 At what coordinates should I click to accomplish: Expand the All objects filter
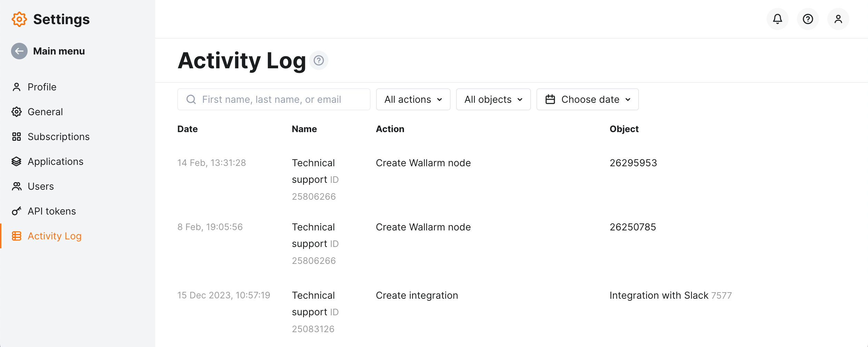coord(493,99)
